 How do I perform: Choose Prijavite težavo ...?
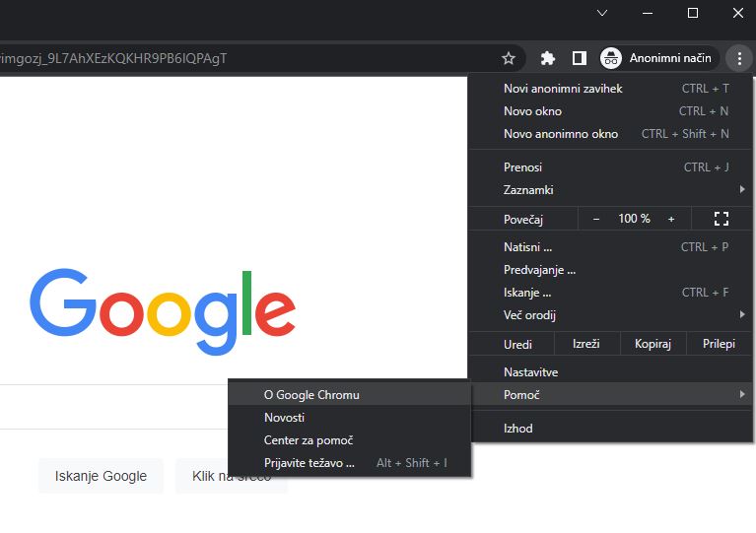pyautogui.click(x=349, y=463)
